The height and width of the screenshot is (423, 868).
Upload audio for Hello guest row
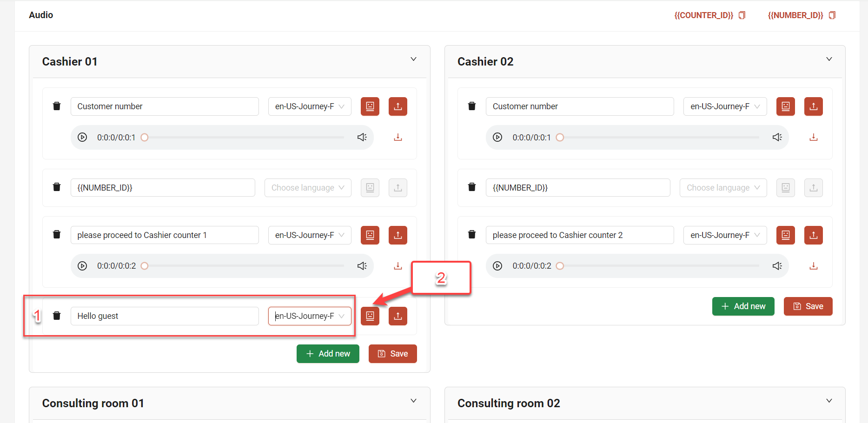[398, 316]
